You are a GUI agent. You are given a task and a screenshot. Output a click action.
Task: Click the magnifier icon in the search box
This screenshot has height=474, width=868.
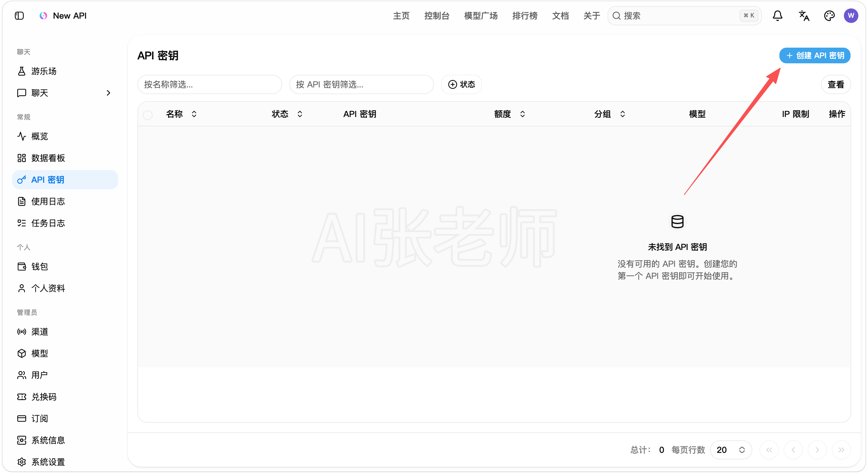[616, 15]
